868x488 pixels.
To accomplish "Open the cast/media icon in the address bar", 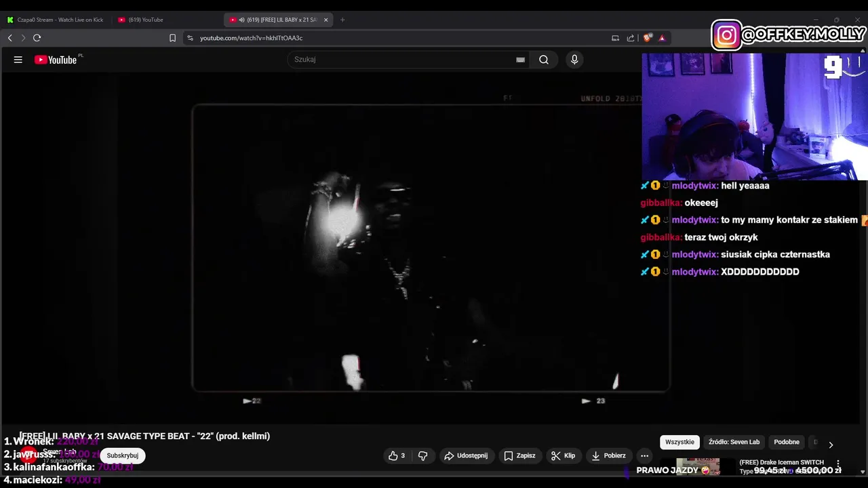I will click(x=615, y=38).
